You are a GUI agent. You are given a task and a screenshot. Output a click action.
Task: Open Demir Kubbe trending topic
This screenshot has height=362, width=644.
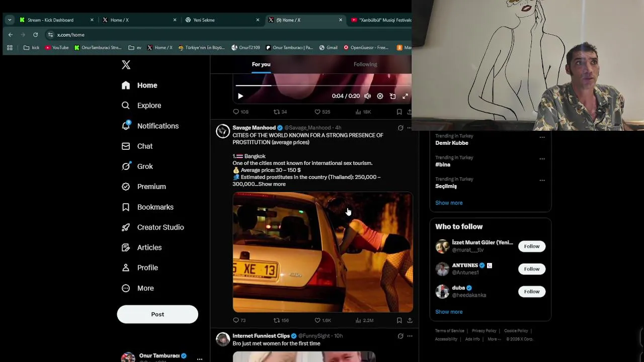452,143
